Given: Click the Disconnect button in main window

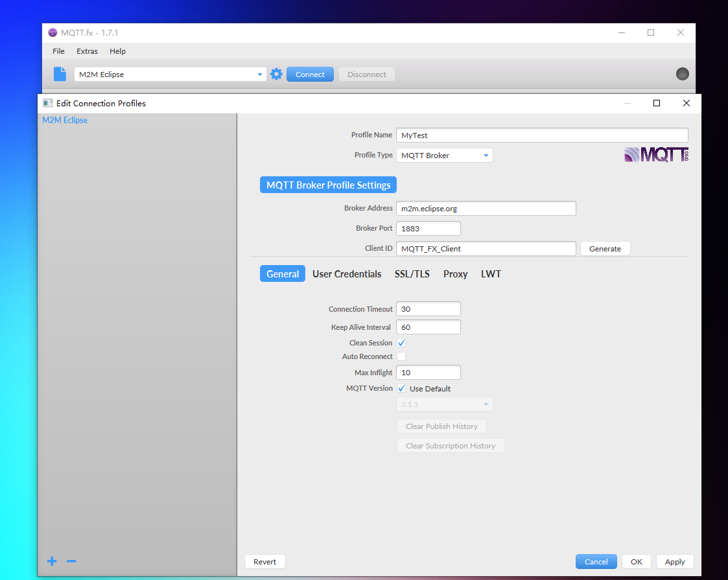Looking at the screenshot, I should pyautogui.click(x=367, y=75).
